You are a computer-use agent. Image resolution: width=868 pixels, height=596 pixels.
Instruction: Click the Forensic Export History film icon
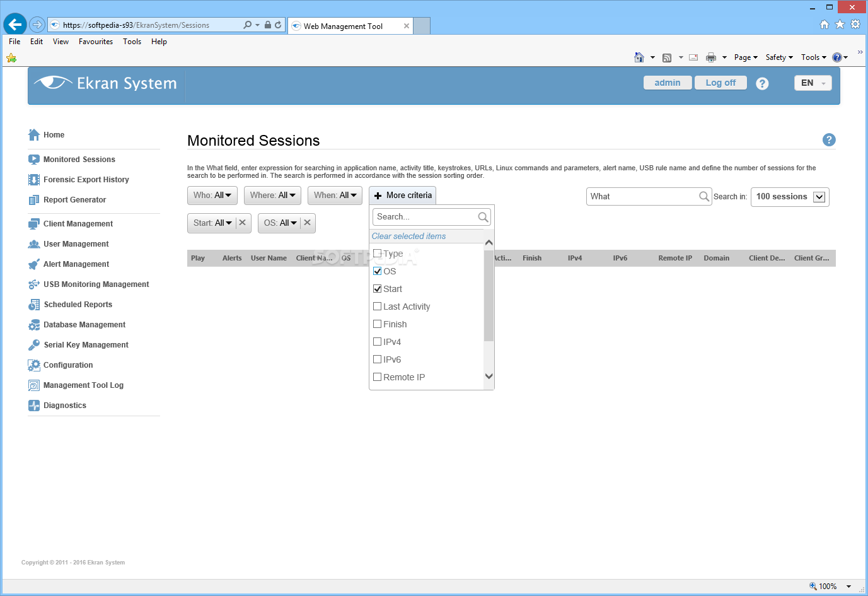(34, 180)
